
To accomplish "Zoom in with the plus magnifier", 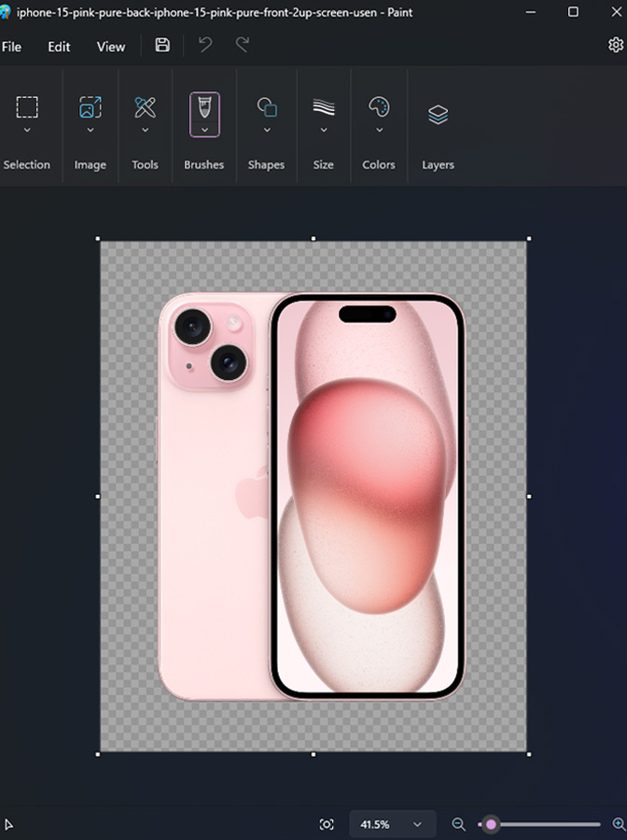I will tap(619, 824).
